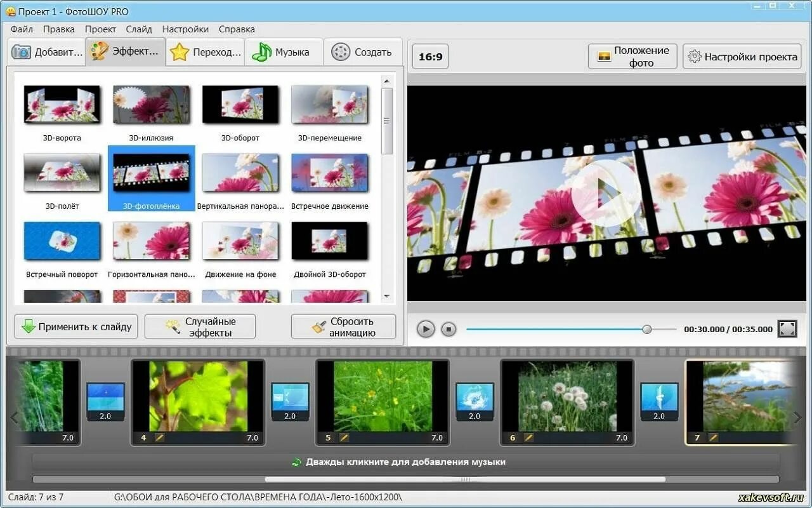Open the Слайд menu
This screenshot has width=812, height=508.
(139, 29)
